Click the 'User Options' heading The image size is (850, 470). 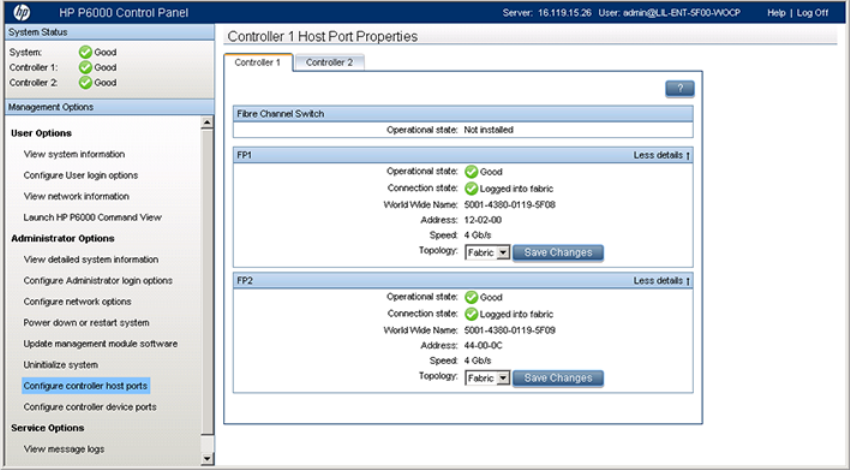41,133
